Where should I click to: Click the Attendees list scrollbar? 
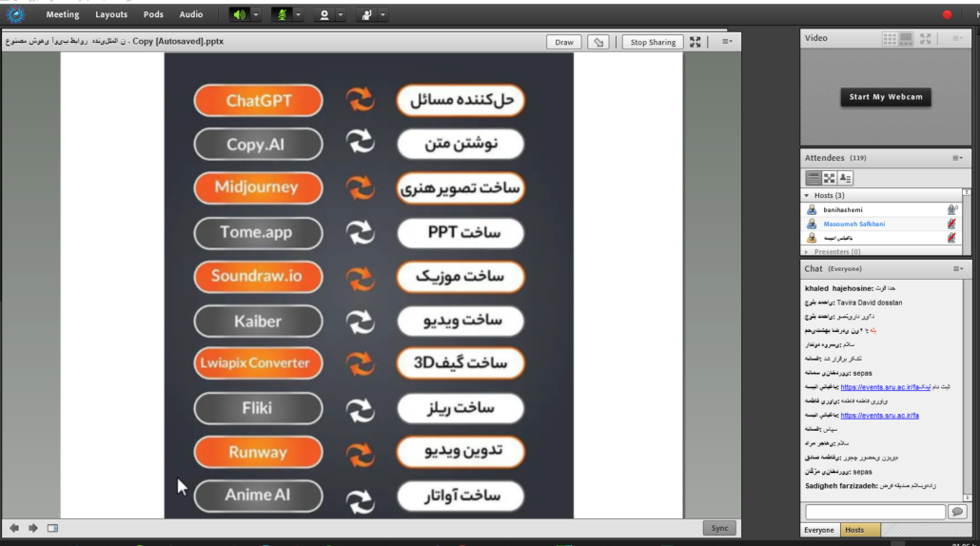coord(968,222)
